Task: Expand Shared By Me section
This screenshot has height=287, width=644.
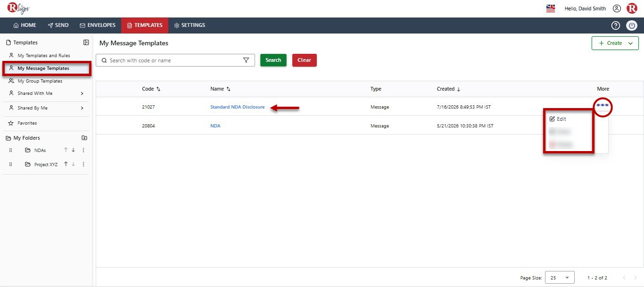Action: 82,108
